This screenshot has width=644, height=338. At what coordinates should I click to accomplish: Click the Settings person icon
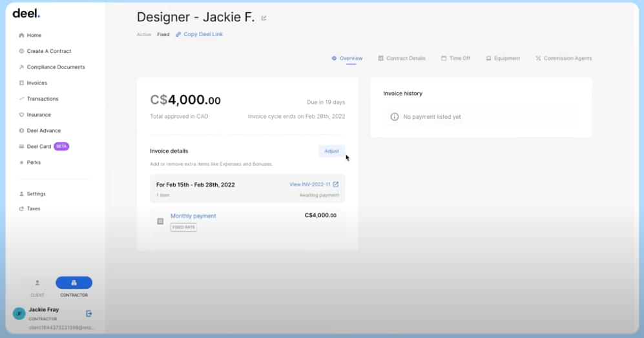tap(21, 194)
